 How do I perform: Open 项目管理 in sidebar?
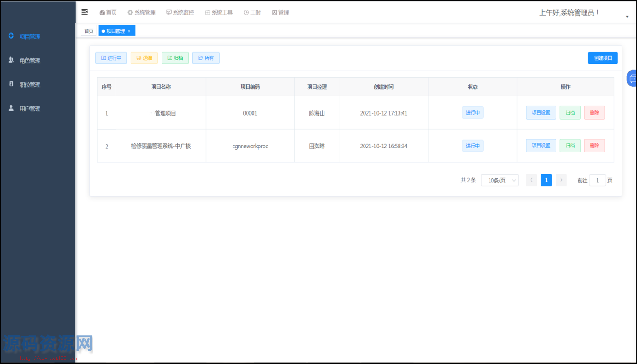(x=30, y=36)
